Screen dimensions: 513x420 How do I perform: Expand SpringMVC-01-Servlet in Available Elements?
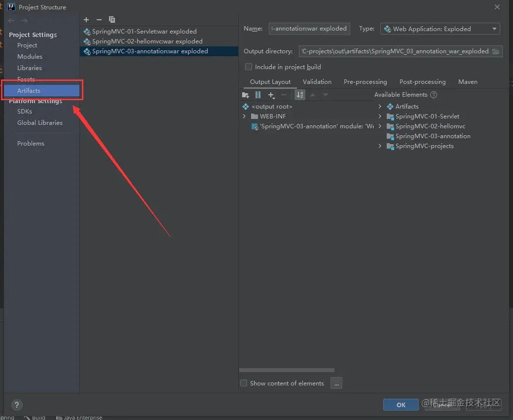click(x=380, y=116)
